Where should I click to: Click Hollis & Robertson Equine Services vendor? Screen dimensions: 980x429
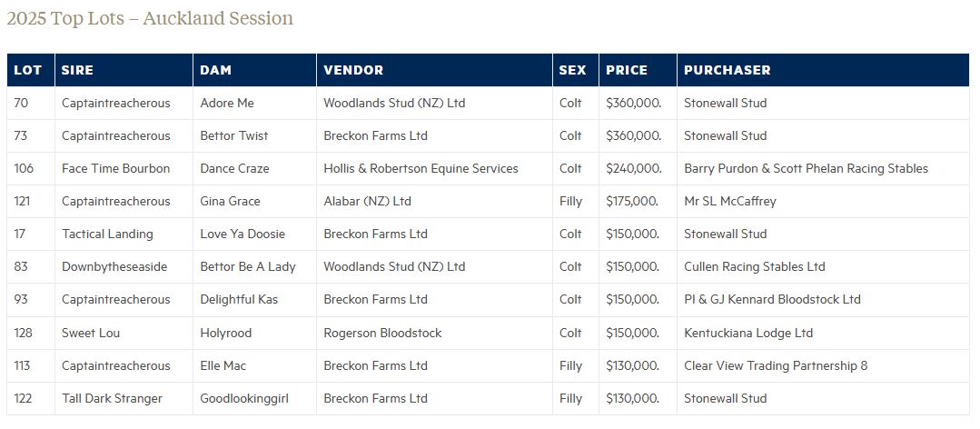421,168
